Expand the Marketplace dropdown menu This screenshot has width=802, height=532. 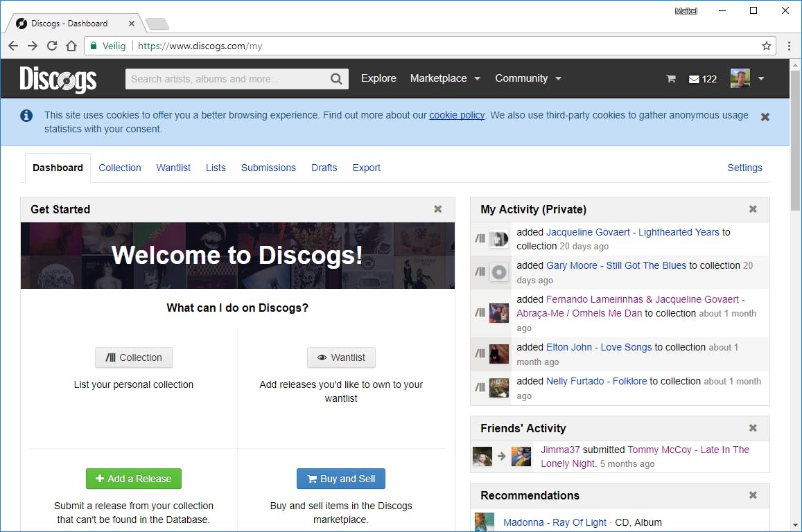[445, 78]
